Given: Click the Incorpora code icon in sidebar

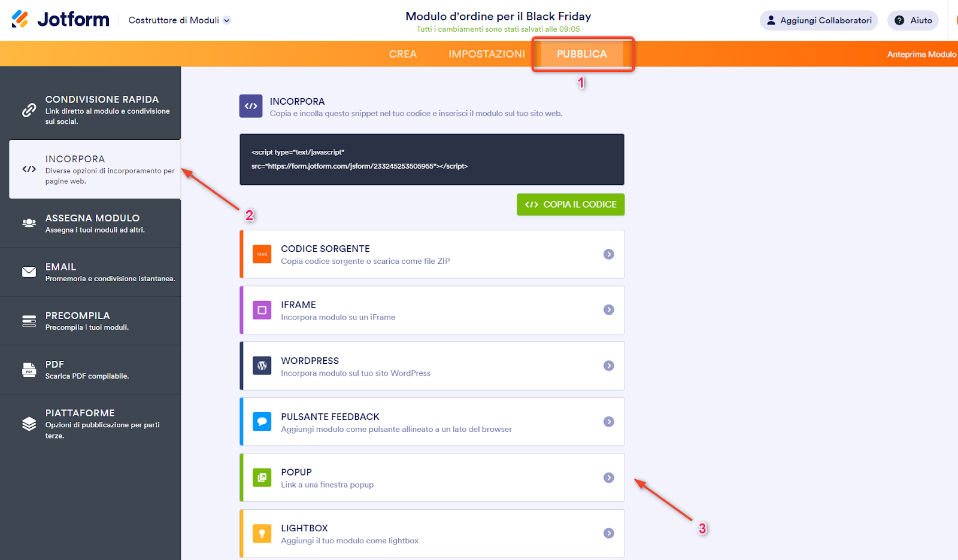Looking at the screenshot, I should 29,169.
